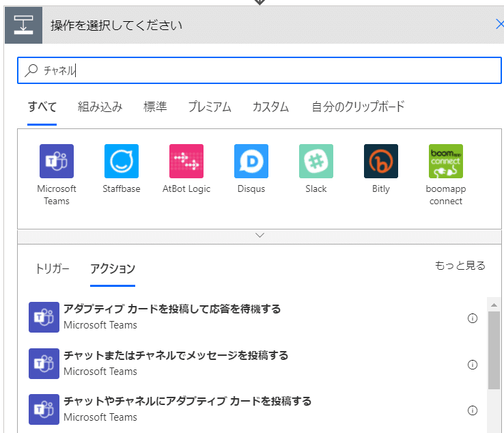
Task: Expand the connector list with chevron
Action: point(260,235)
